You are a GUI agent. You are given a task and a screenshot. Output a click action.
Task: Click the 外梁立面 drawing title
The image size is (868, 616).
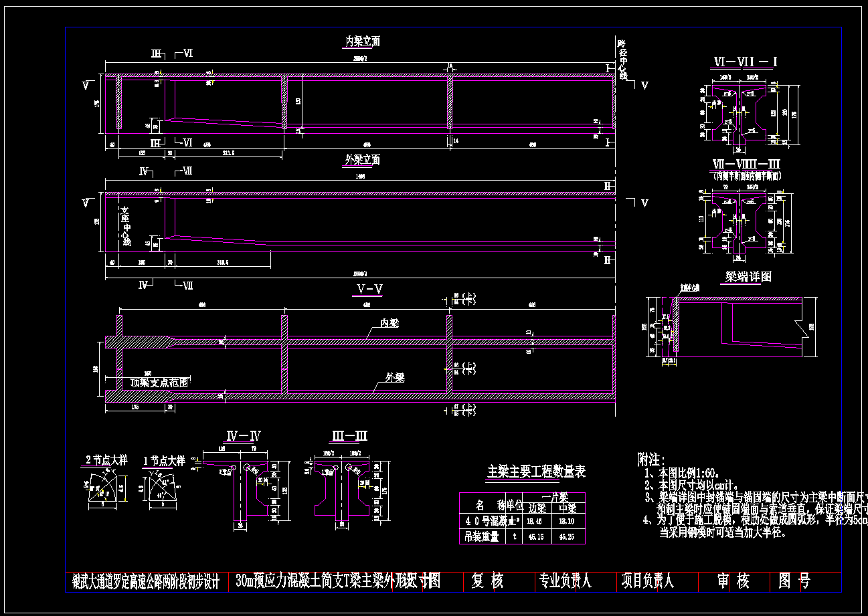(x=363, y=160)
